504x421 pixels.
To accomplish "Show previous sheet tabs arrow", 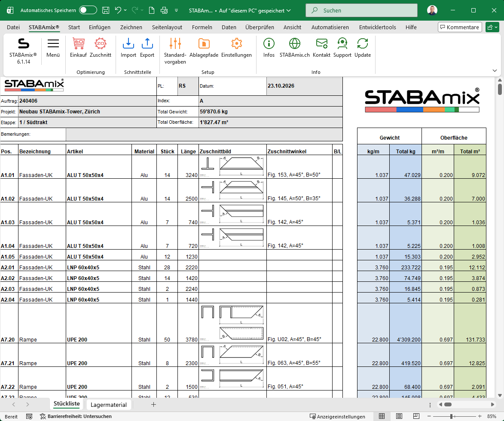I will [13, 405].
